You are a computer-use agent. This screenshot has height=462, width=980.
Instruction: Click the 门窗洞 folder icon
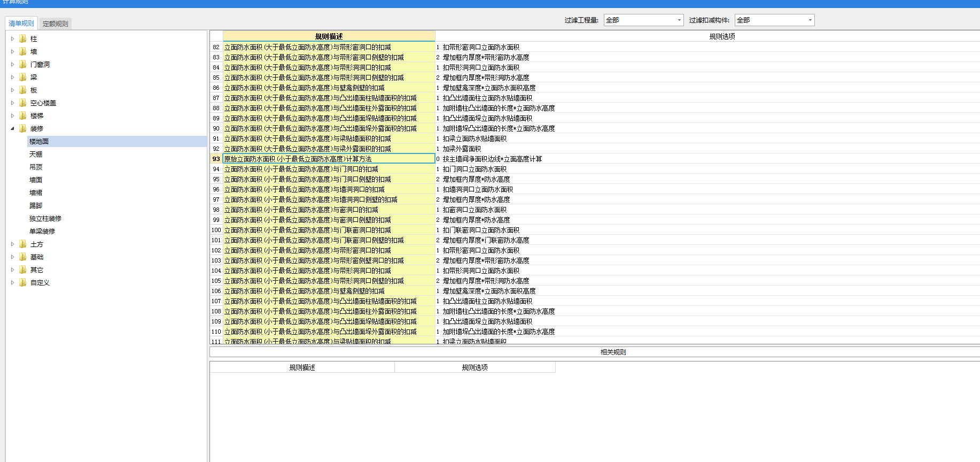(x=23, y=64)
